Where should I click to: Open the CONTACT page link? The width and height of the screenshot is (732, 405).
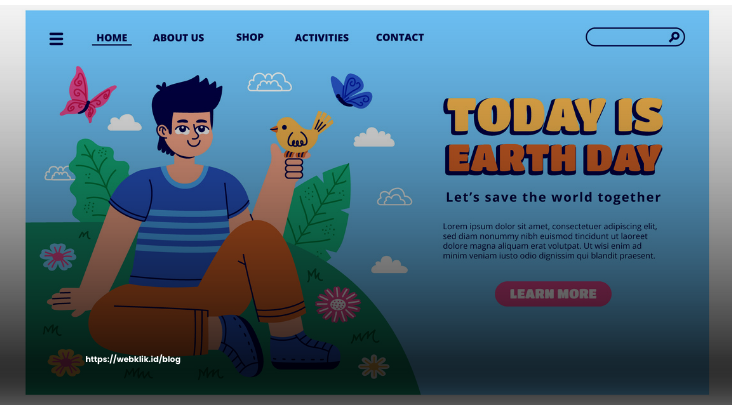[400, 37]
